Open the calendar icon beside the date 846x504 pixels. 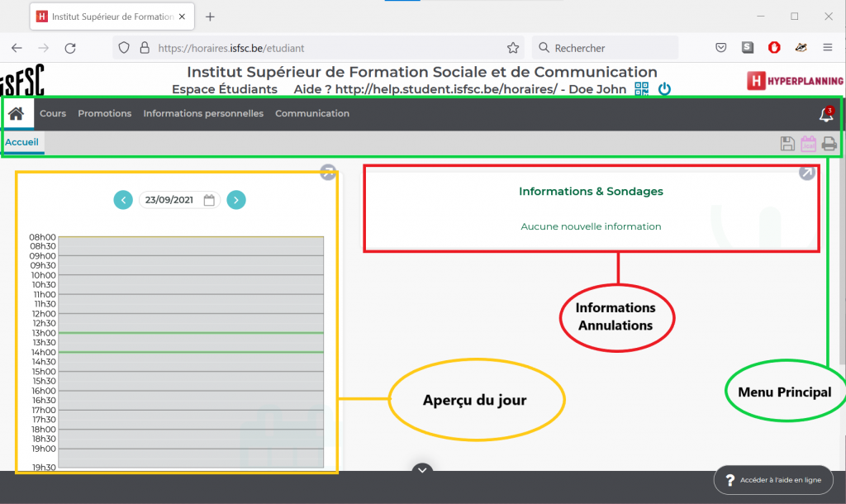coord(210,199)
